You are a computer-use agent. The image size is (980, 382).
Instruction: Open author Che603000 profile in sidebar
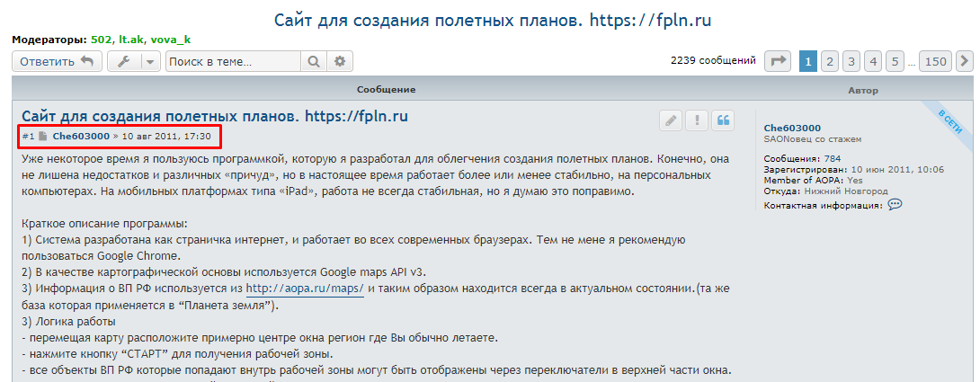click(792, 128)
